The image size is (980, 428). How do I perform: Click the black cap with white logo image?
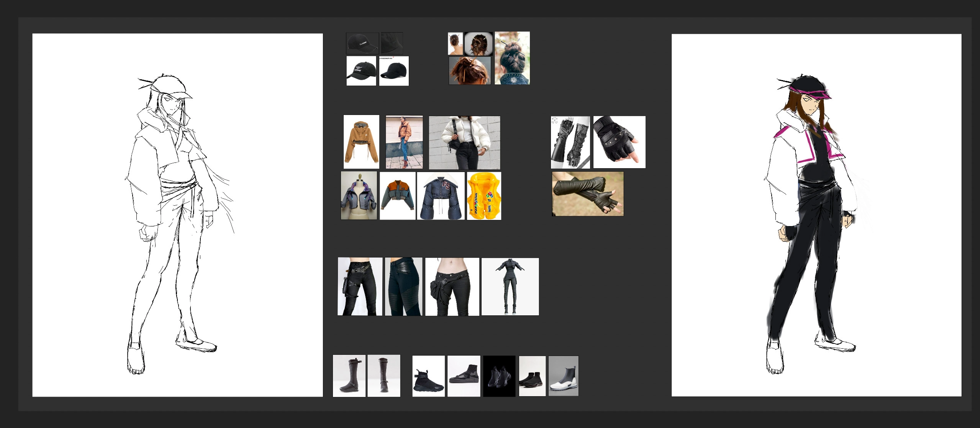(361, 71)
